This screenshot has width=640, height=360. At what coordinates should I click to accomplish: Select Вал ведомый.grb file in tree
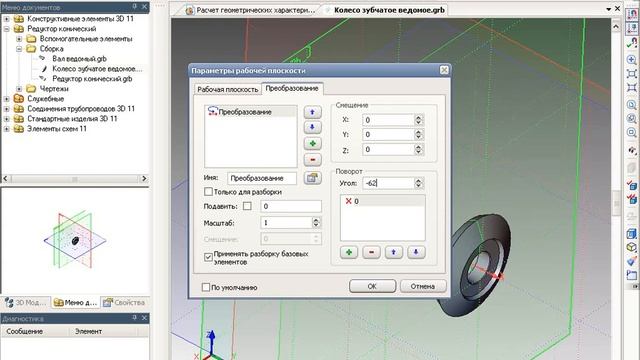pyautogui.click(x=79, y=58)
